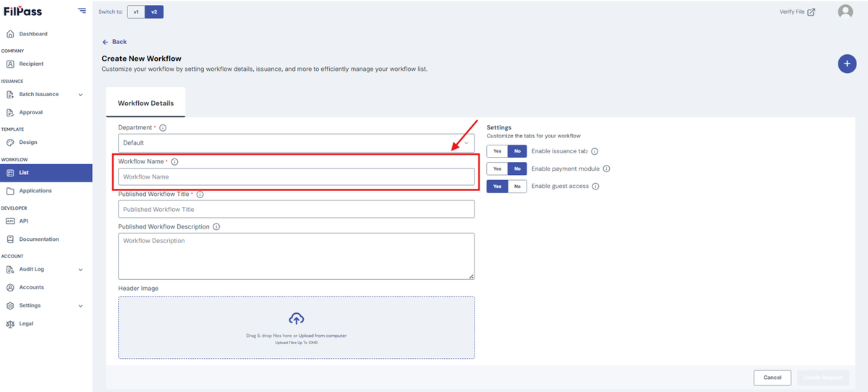
Task: Click info icon for Enable issuance tab
Action: 595,151
